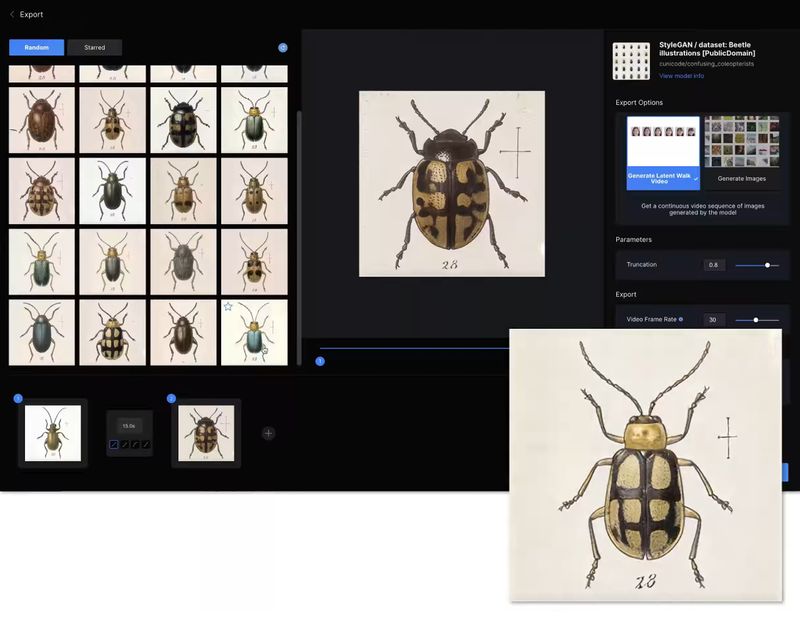Click the back arrow next to Export

pos(11,15)
